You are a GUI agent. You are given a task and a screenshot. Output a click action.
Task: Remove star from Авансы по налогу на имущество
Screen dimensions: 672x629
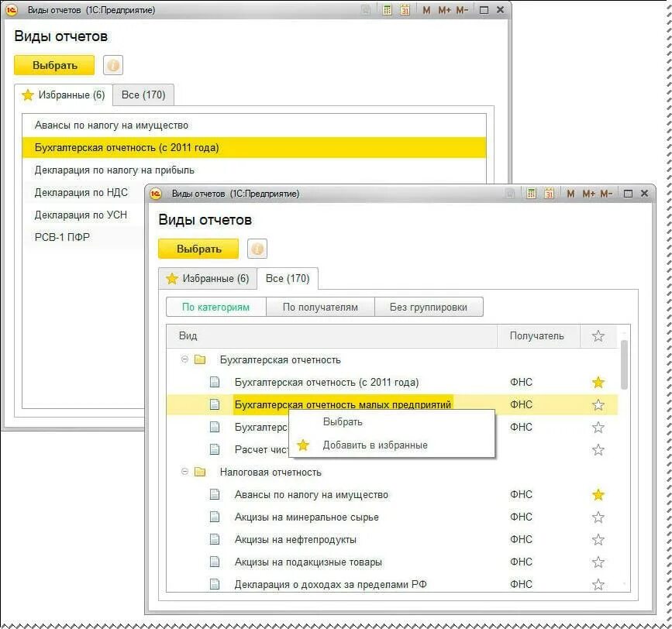[598, 494]
